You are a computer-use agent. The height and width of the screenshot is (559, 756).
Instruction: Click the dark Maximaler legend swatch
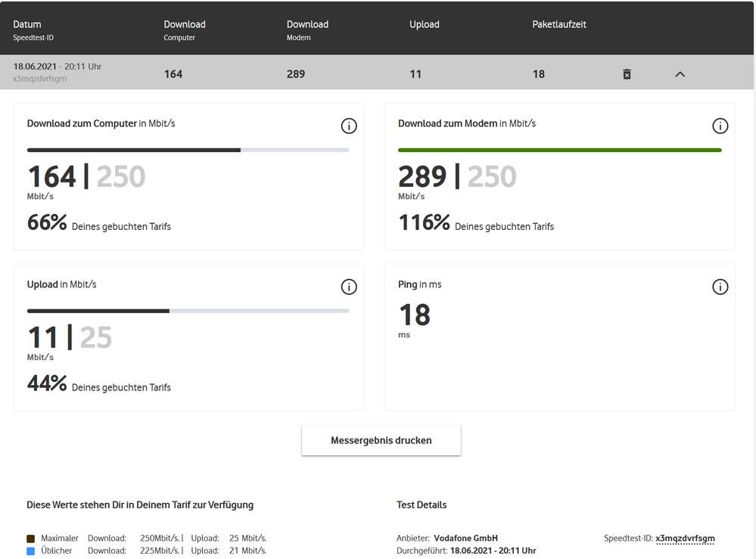point(30,539)
